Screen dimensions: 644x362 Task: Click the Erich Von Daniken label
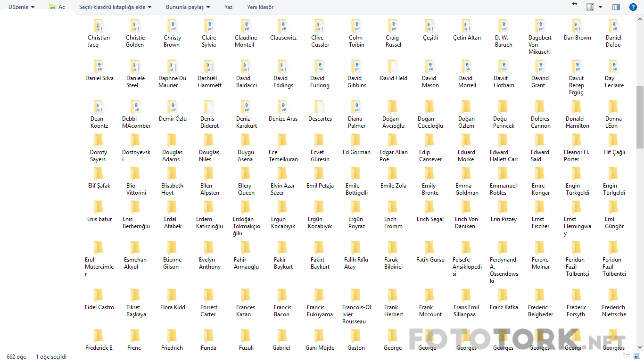coord(466,223)
